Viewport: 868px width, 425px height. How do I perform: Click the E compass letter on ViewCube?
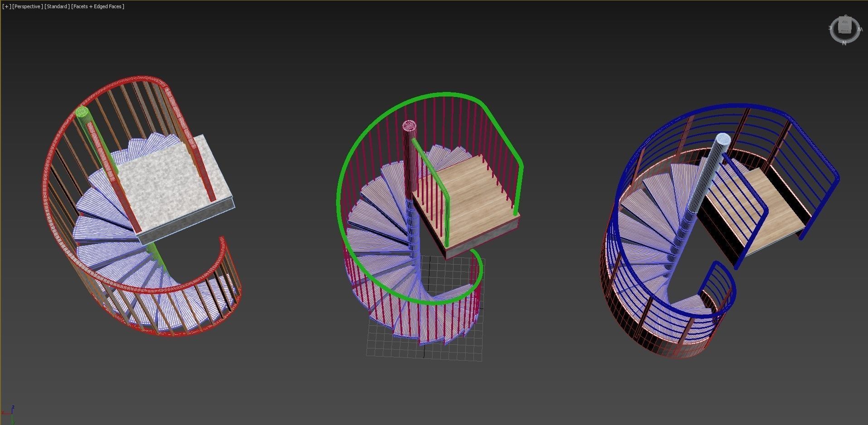pos(829,28)
